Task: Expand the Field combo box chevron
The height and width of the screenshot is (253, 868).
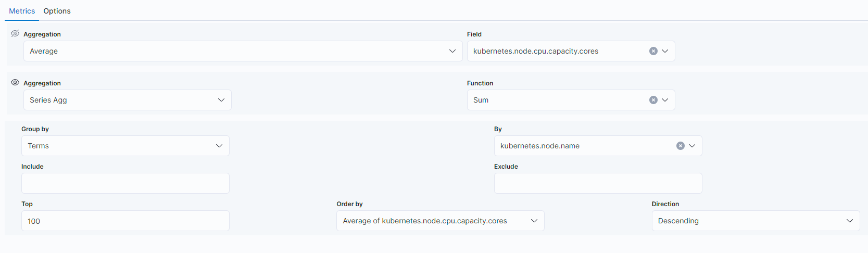Action: tap(665, 51)
